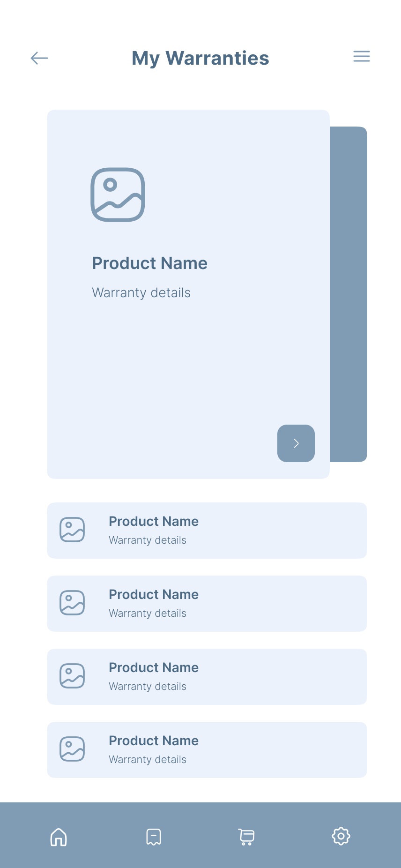Select the second Product Name list row
This screenshot has height=868, width=401.
pos(234,604)
